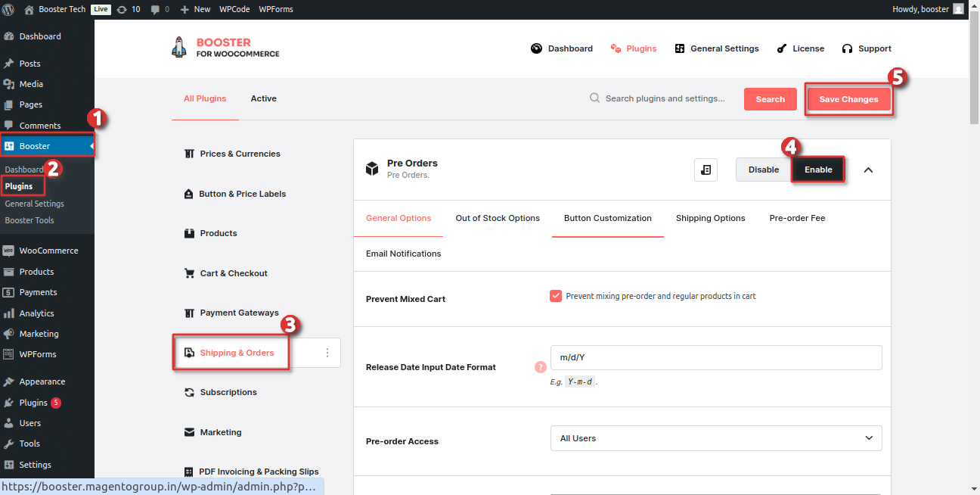Open the three-dot menu near Shipping & Orders
The width and height of the screenshot is (980, 495).
[x=327, y=352]
